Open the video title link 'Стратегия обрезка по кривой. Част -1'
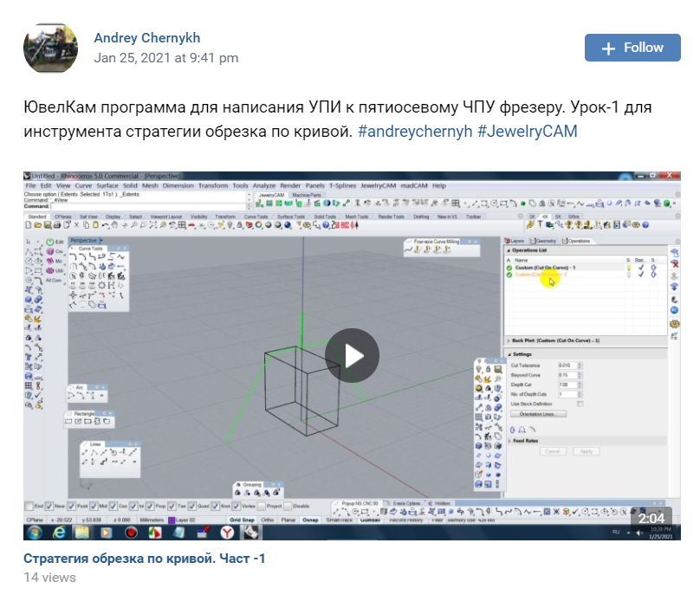Viewport: 700px width, 614px height. point(144,559)
